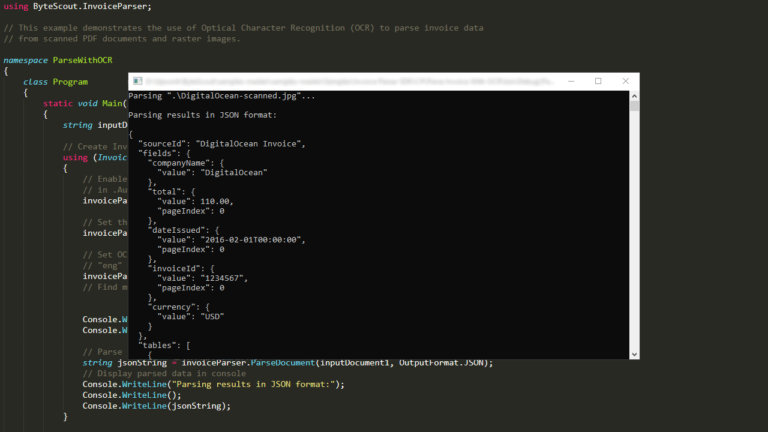Click "Parsing results in JSON format:" console line

click(x=202, y=115)
